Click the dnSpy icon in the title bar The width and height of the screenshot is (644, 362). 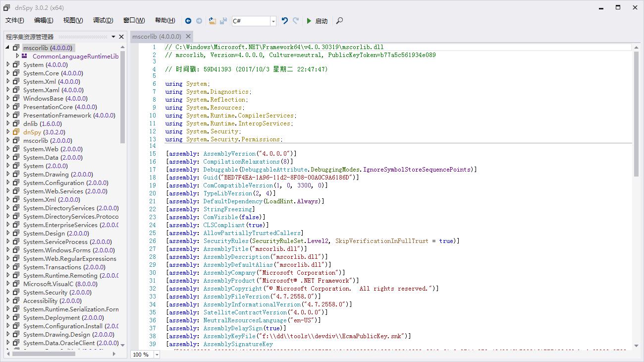pyautogui.click(x=6, y=7)
